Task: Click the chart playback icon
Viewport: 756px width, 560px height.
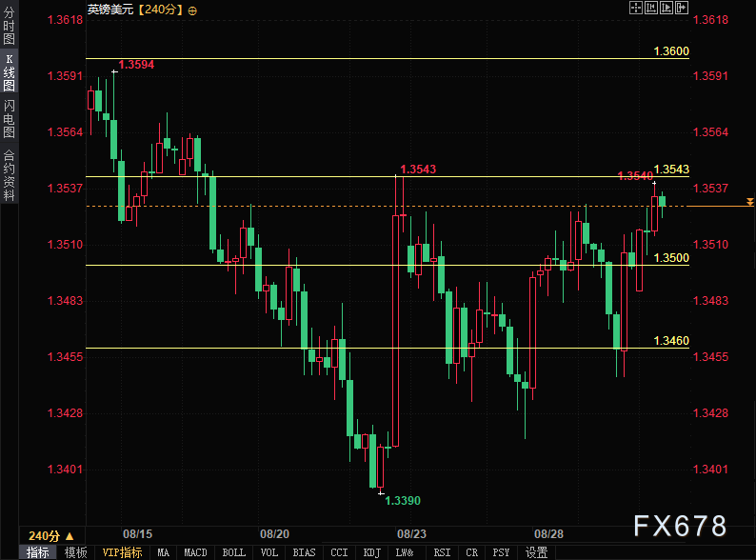Action: pyautogui.click(x=666, y=9)
